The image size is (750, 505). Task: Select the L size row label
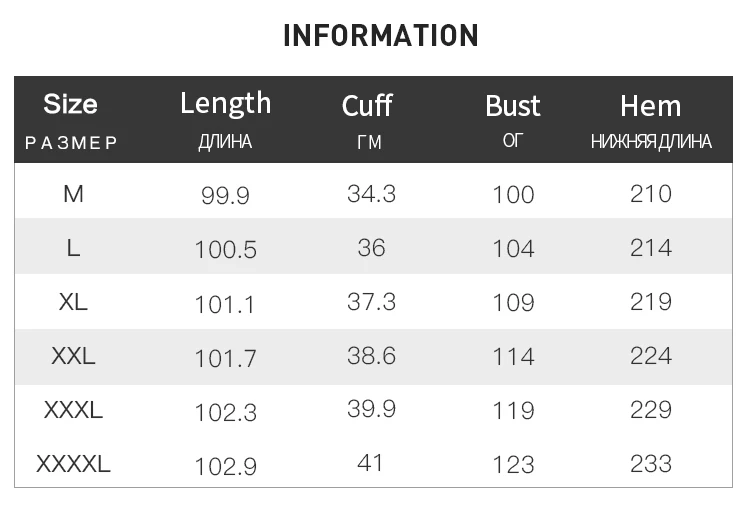pos(73,248)
